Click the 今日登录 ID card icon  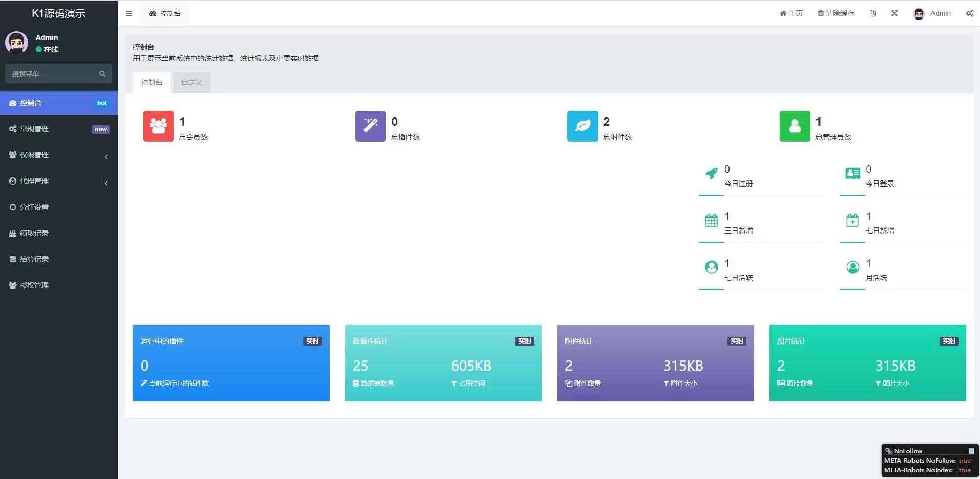pyautogui.click(x=853, y=173)
